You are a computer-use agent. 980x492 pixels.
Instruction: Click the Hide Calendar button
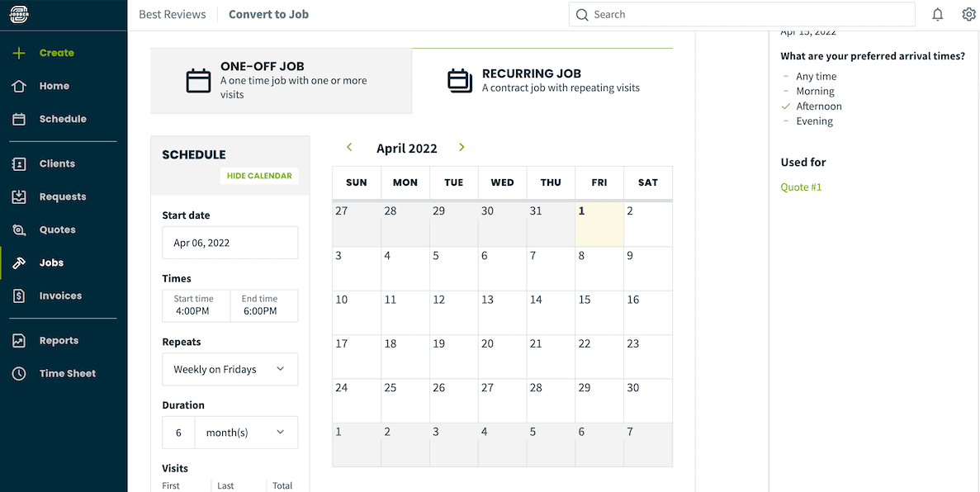point(259,176)
